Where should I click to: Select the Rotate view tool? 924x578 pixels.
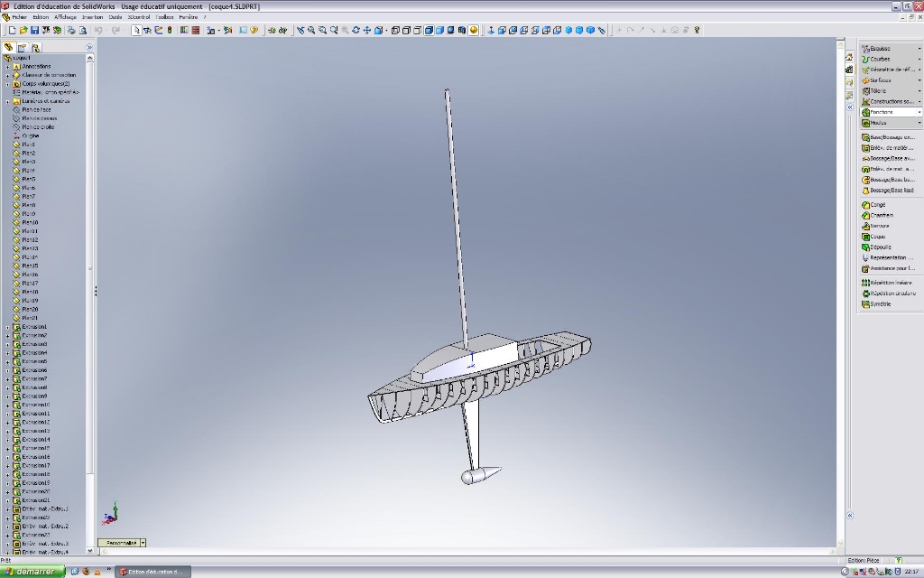pos(356,30)
